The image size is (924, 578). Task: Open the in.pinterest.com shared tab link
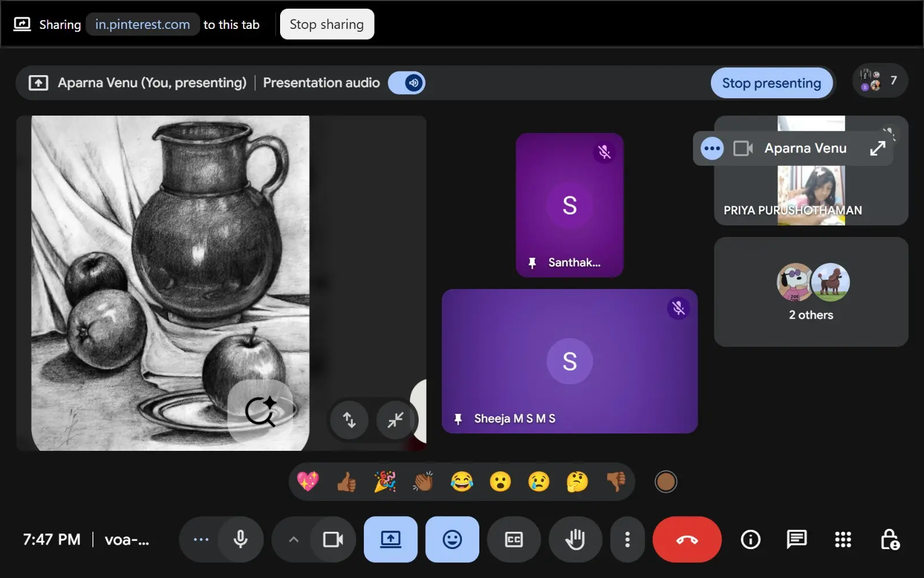[x=143, y=24]
